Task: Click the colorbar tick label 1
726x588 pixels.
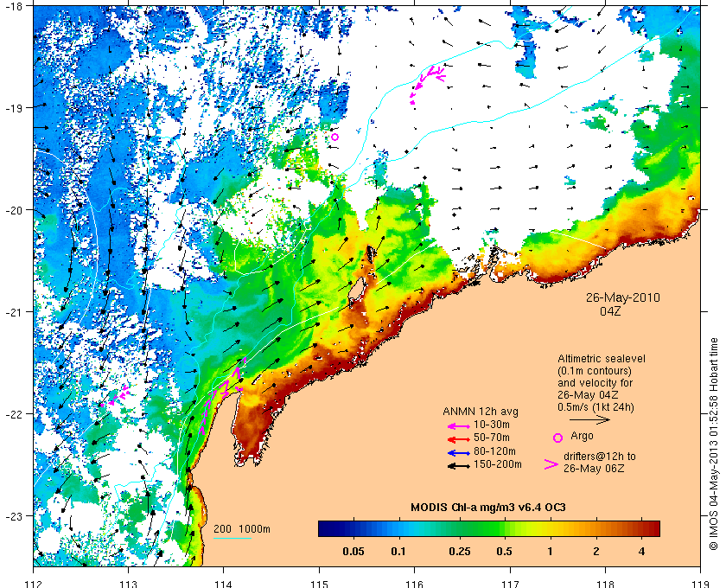Action: click(x=550, y=552)
